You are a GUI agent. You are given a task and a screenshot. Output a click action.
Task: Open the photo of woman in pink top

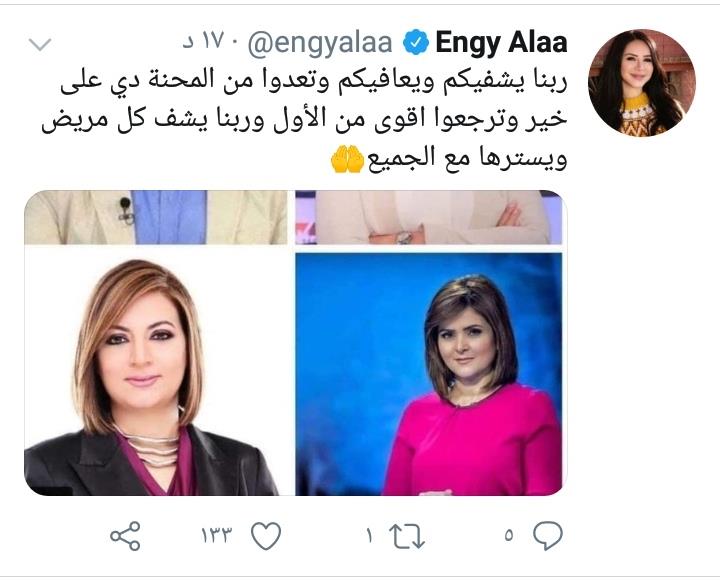pos(428,374)
